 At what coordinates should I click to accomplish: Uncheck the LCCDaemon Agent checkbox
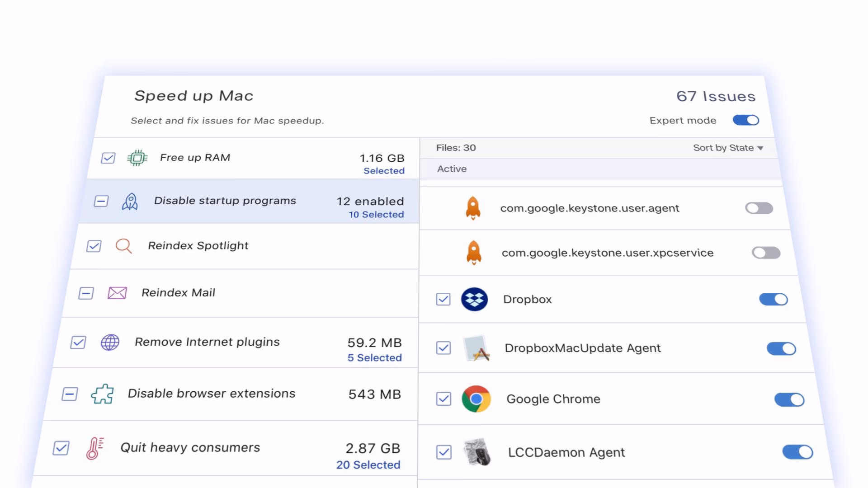444,452
